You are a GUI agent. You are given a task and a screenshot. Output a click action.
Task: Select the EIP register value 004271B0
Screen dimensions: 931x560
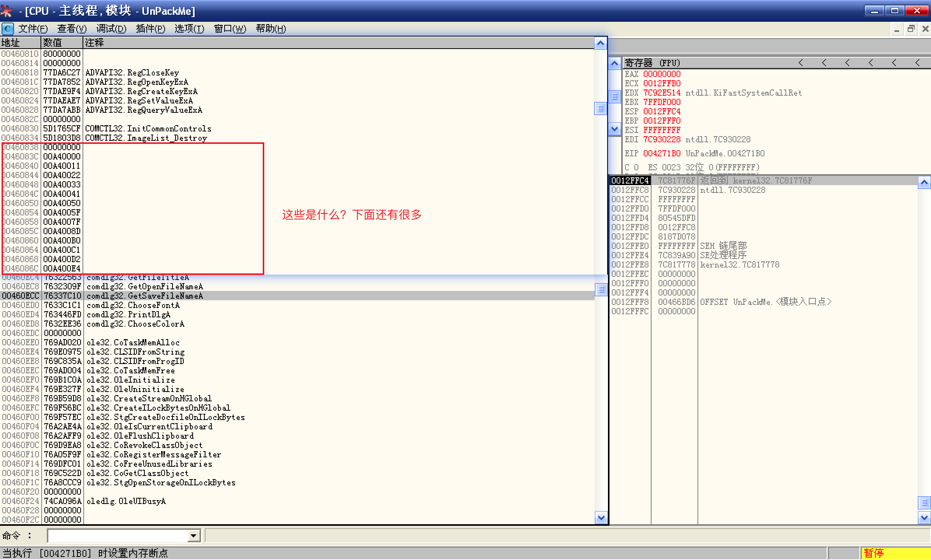coord(662,154)
